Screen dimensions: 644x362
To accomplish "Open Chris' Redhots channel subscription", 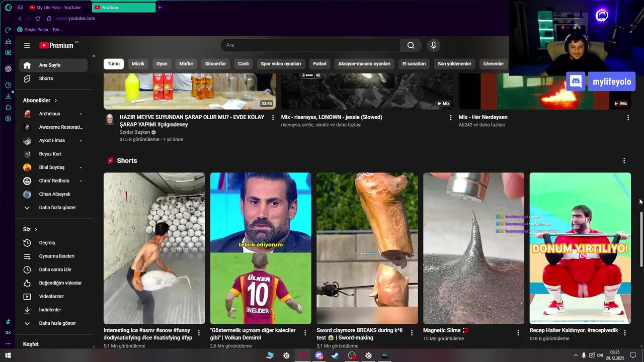I will (x=53, y=180).
